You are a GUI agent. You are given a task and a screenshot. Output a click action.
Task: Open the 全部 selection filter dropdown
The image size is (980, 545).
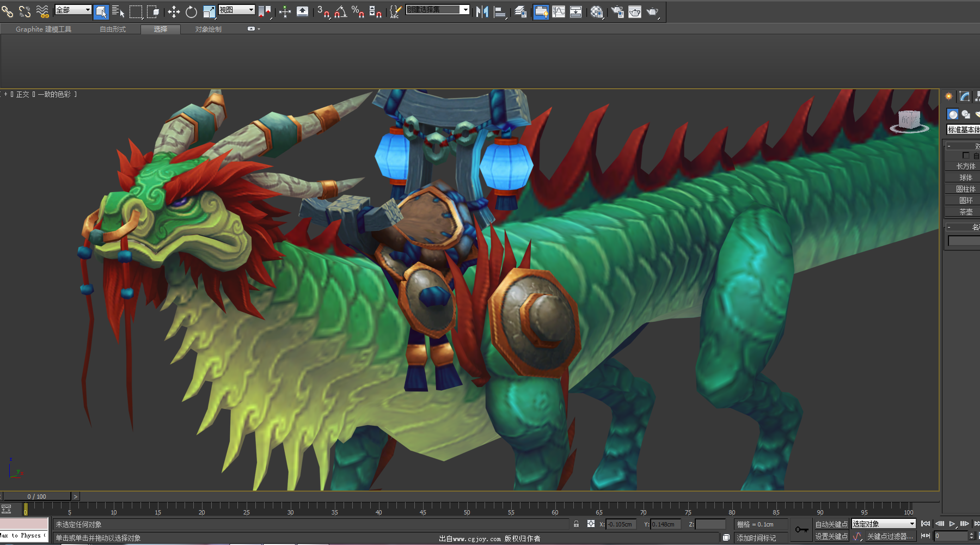click(x=73, y=10)
